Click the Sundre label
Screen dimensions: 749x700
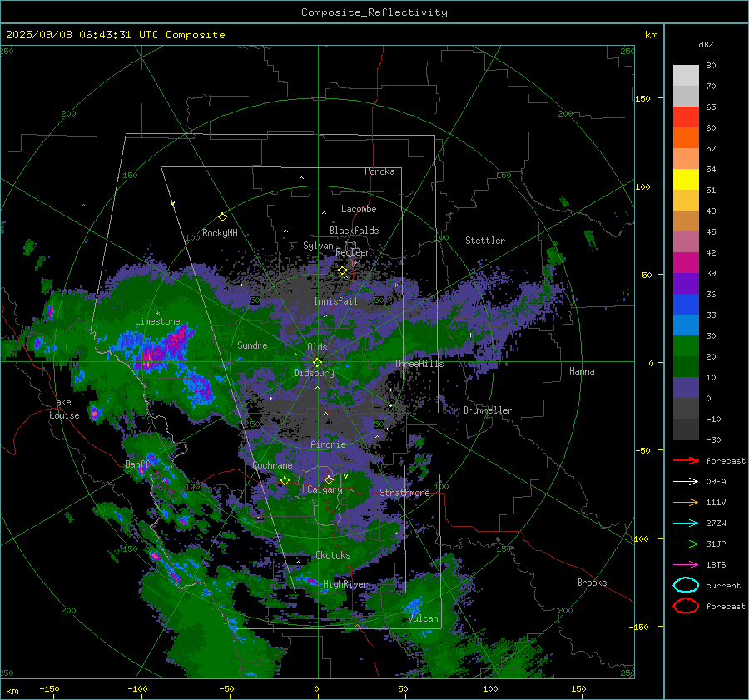(x=252, y=345)
